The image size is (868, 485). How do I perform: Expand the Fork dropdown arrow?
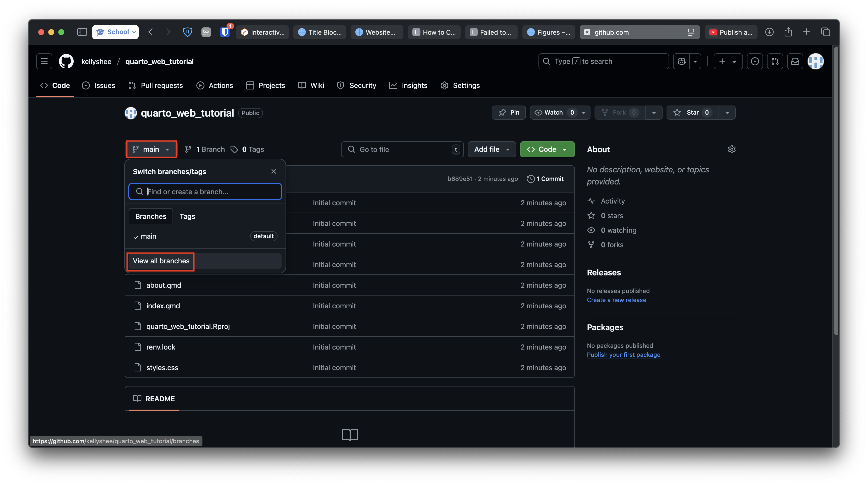click(x=654, y=113)
